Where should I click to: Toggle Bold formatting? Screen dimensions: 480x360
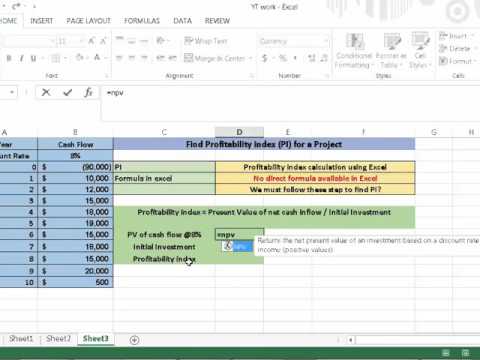(9, 59)
